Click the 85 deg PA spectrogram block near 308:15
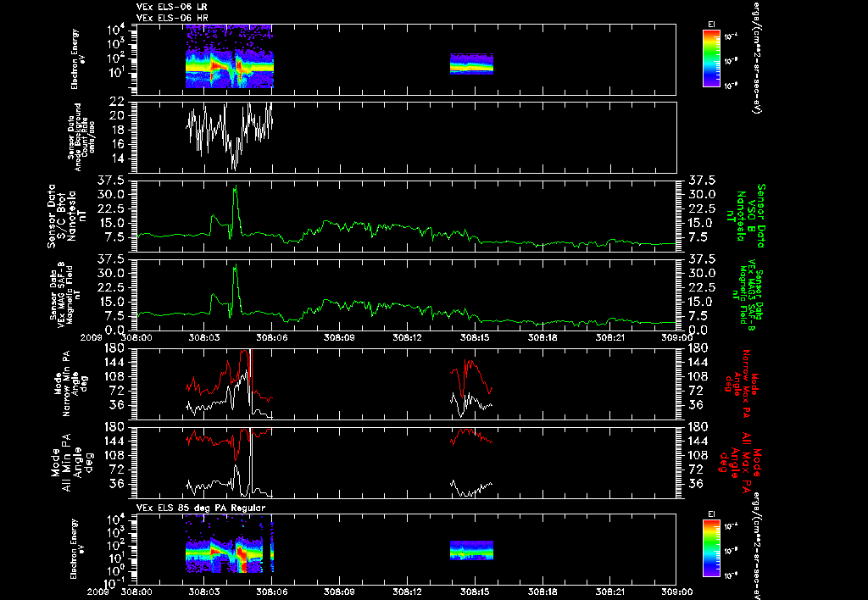This screenshot has height=600, width=868. [x=471, y=550]
